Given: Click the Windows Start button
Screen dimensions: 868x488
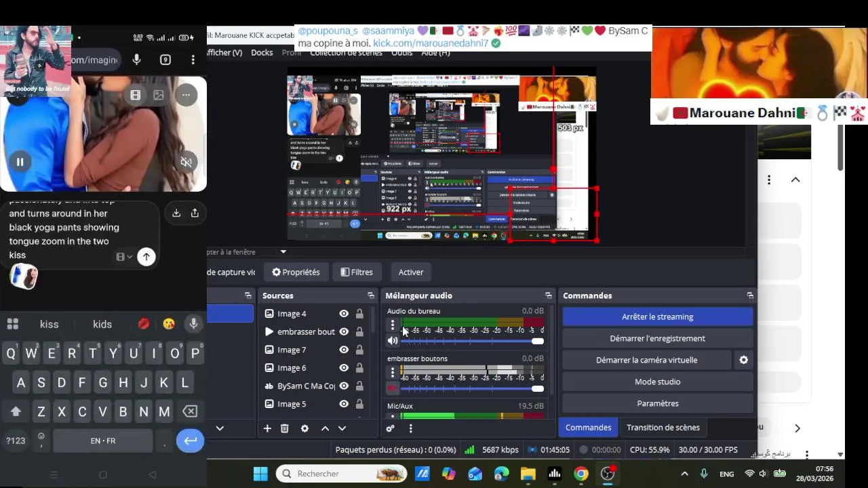Looking at the screenshot, I should pos(260,474).
